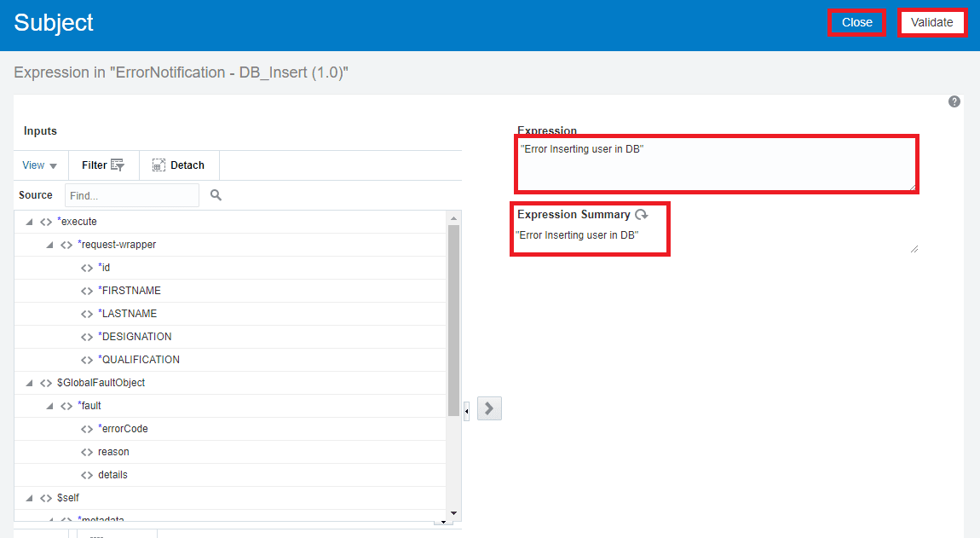Collapse the $GlobalFaultObject node
980x538 pixels.
click(x=28, y=382)
